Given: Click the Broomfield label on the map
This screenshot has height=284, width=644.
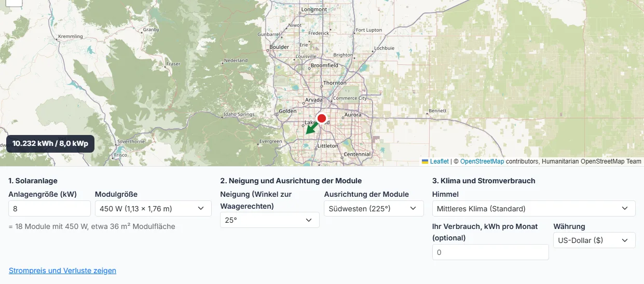Looking at the screenshot, I should click(x=324, y=65).
